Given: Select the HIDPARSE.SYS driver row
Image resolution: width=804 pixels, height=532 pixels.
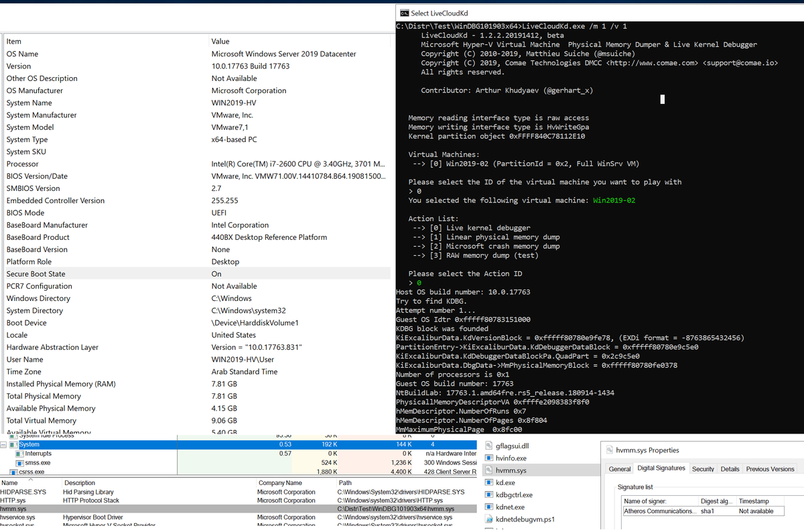Looking at the screenshot, I should tap(239, 492).
